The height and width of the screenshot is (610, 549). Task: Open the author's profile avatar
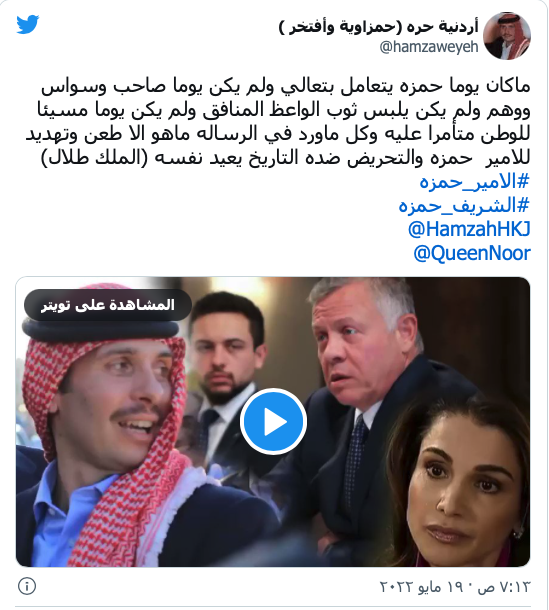pyautogui.click(x=507, y=35)
